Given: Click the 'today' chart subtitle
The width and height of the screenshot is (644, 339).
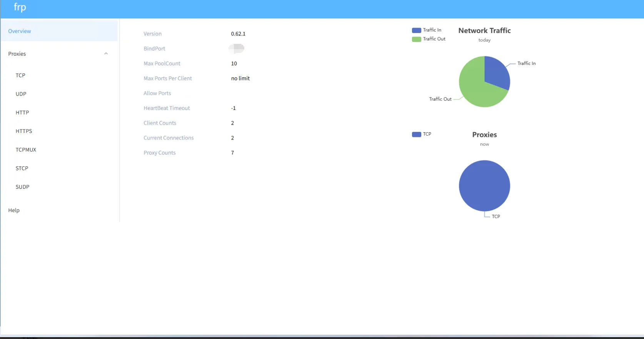Looking at the screenshot, I should click(484, 40).
